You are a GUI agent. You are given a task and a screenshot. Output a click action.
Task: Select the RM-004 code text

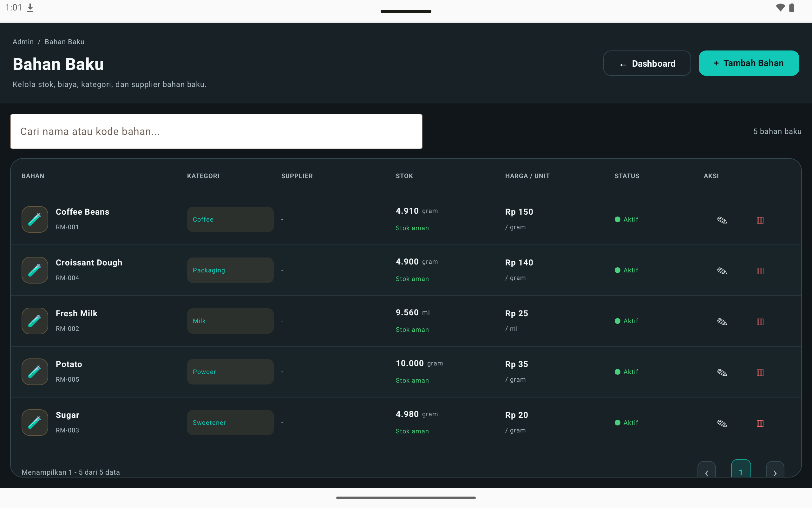tap(68, 278)
